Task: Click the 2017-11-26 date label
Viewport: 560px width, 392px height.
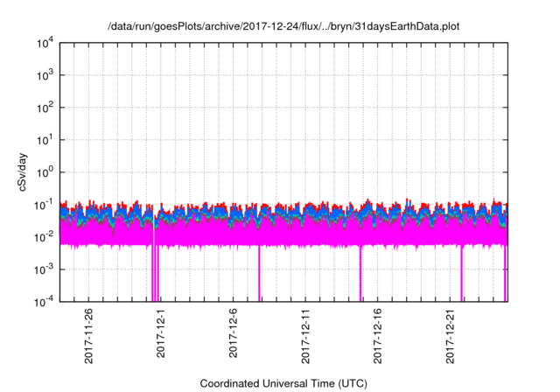Action: [x=88, y=336]
